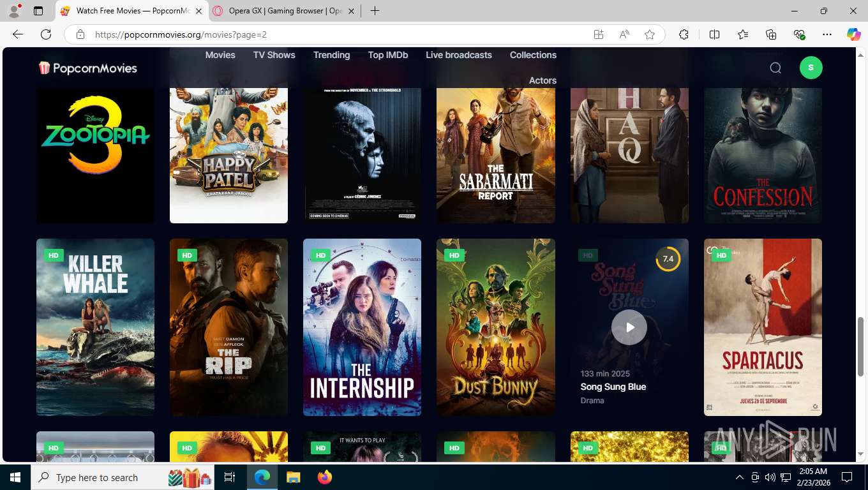View site information lock icon
This screenshot has height=490, width=868.
tap(80, 34)
